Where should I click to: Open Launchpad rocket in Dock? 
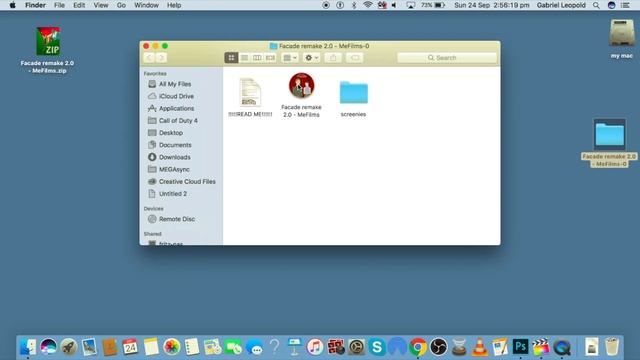tap(69, 347)
